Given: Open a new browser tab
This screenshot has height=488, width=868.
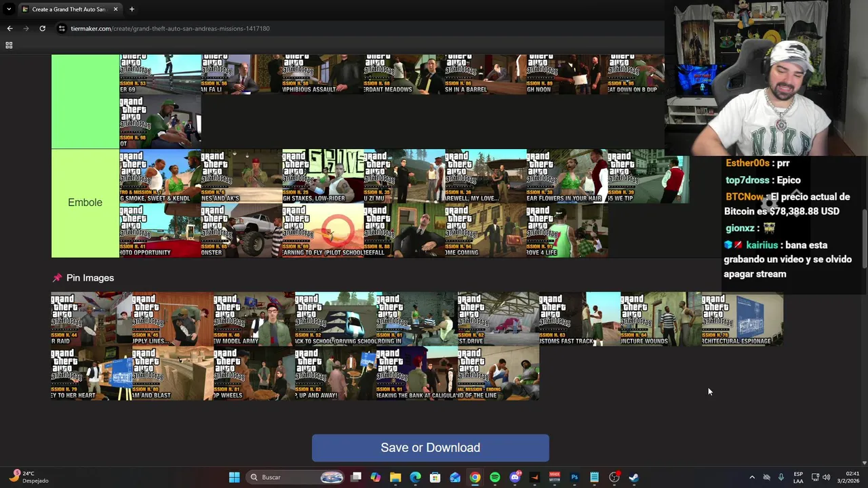Looking at the screenshot, I should [132, 9].
